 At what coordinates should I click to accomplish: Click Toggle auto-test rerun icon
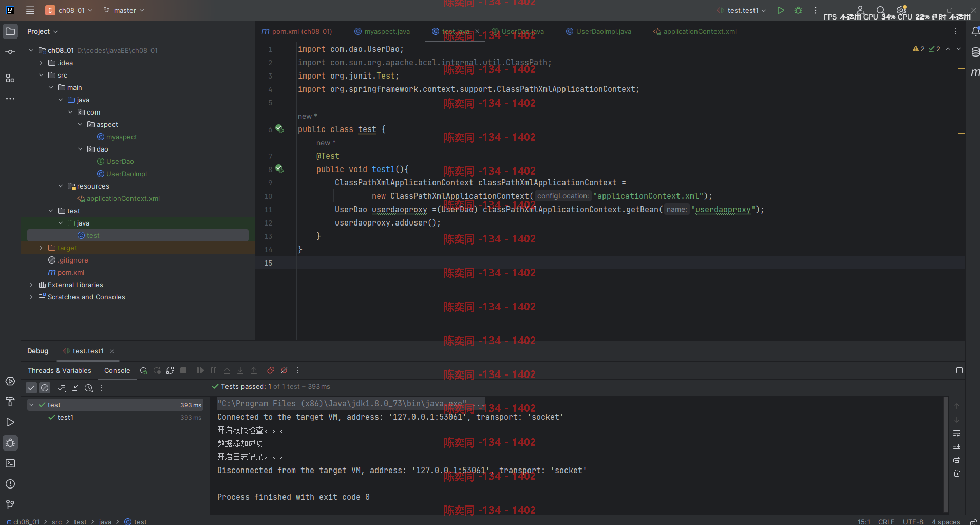(x=170, y=370)
